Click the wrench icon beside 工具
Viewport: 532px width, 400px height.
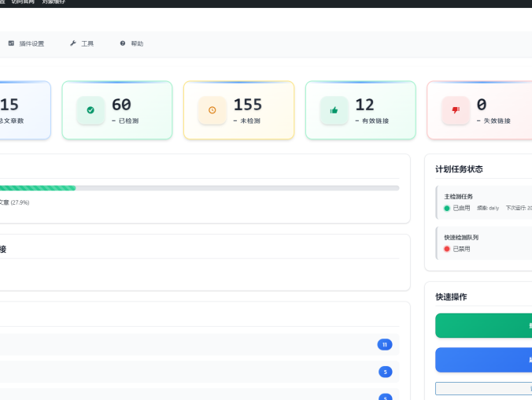point(73,43)
